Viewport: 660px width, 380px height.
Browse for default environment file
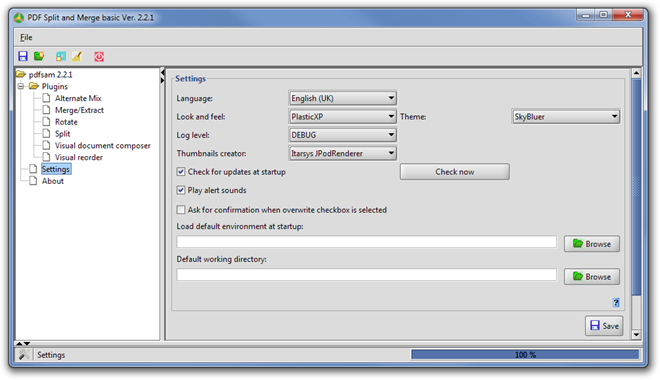click(x=592, y=244)
